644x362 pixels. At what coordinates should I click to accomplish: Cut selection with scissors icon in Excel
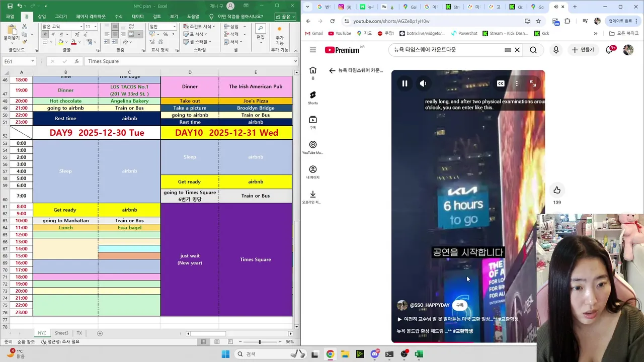click(x=24, y=26)
